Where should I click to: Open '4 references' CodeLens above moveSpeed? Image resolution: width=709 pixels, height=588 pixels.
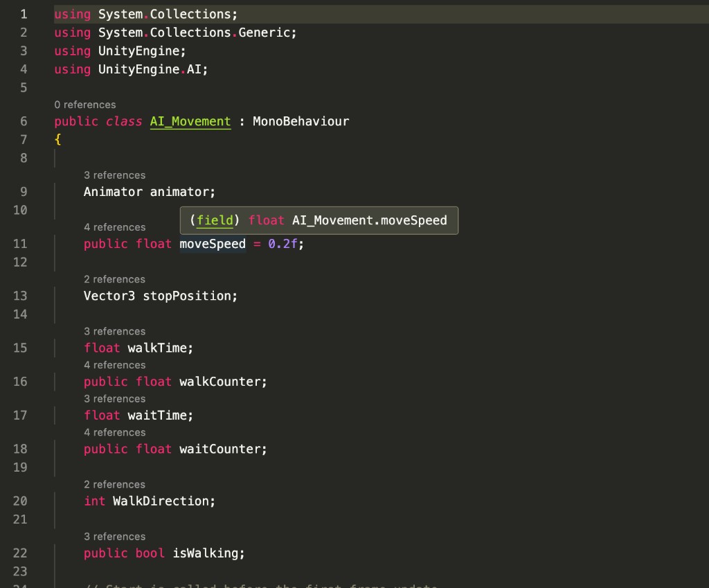[114, 227]
